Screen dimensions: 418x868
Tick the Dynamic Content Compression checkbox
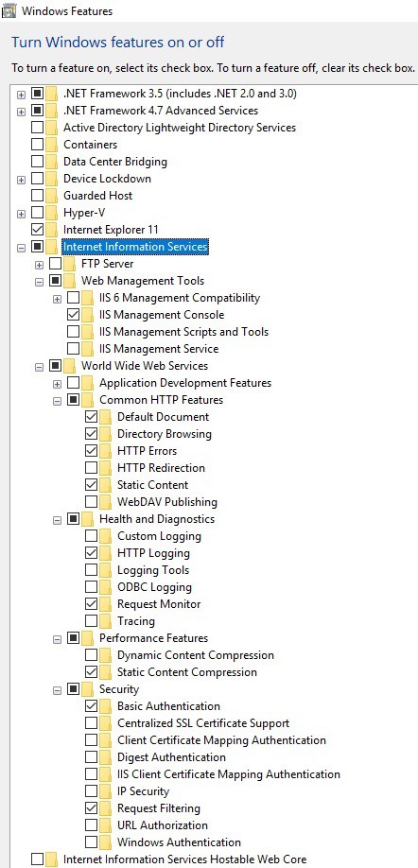[x=92, y=655]
